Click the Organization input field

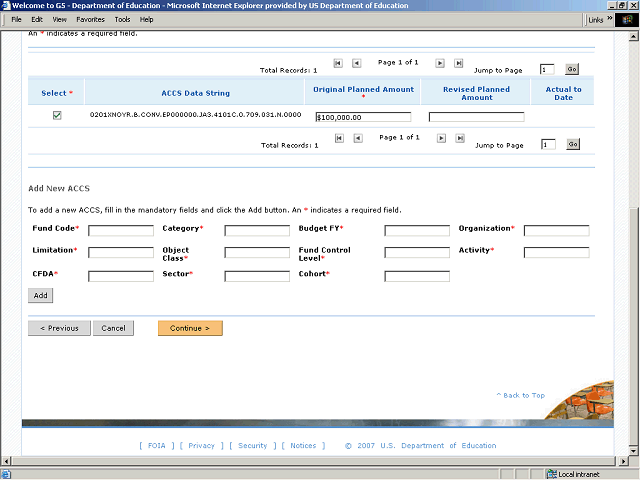click(557, 231)
